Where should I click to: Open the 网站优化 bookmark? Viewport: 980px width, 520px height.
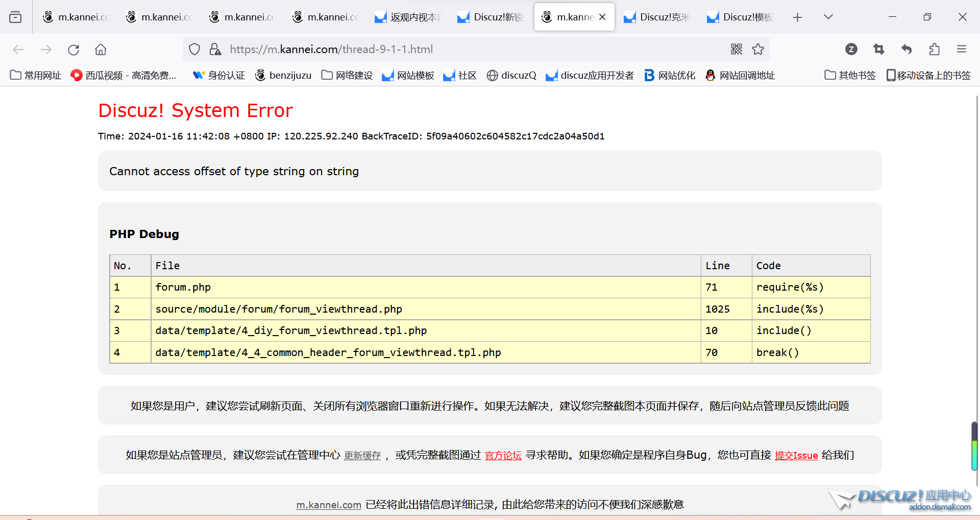670,76
